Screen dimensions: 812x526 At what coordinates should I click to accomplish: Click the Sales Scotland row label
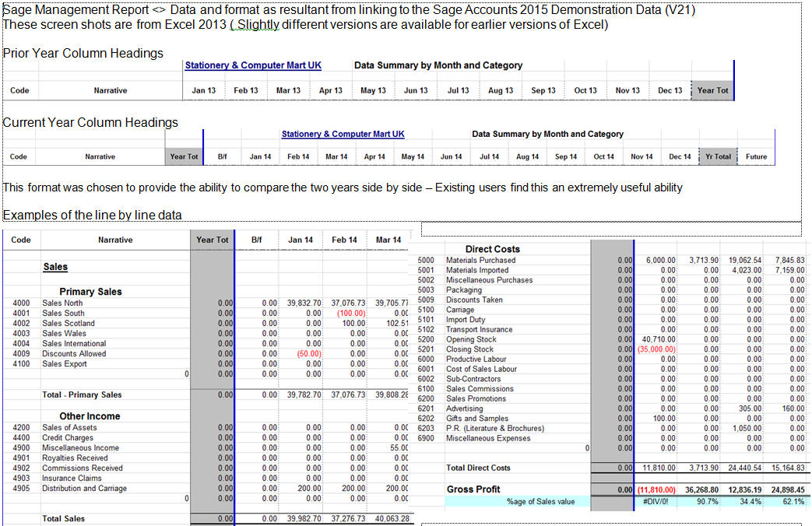[69, 323]
